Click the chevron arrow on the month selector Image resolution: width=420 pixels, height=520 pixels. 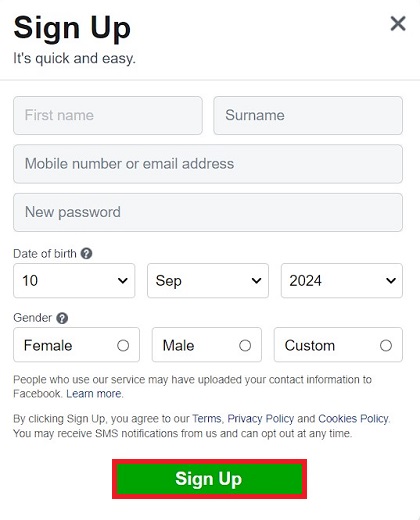pyautogui.click(x=256, y=281)
